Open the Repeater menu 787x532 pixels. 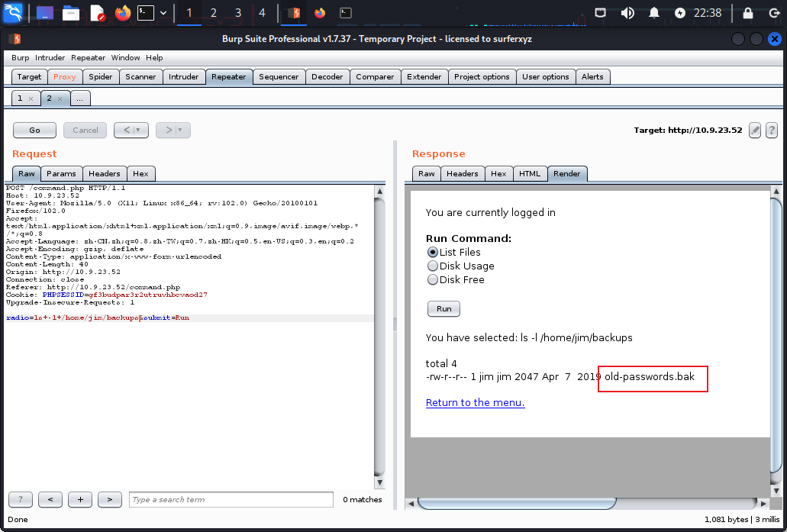point(89,58)
